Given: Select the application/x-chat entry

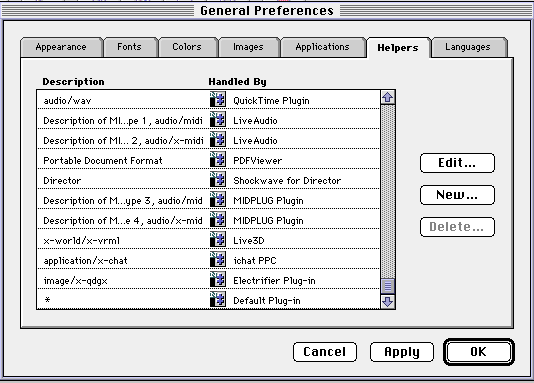Looking at the screenshot, I should pyautogui.click(x=208, y=260).
